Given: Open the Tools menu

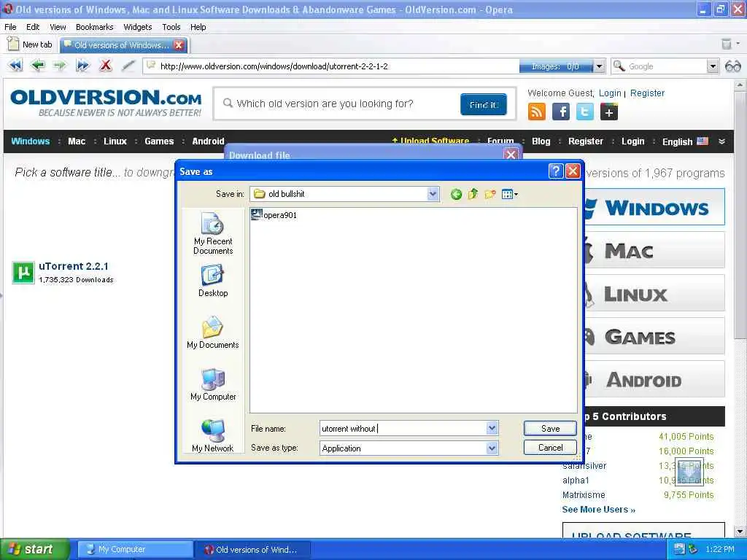Looking at the screenshot, I should 171,27.
